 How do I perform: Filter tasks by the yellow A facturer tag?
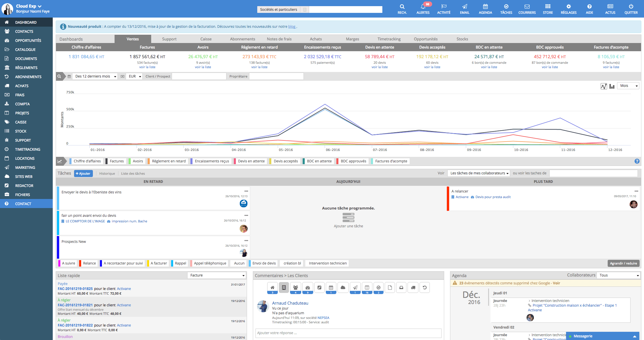[158, 263]
